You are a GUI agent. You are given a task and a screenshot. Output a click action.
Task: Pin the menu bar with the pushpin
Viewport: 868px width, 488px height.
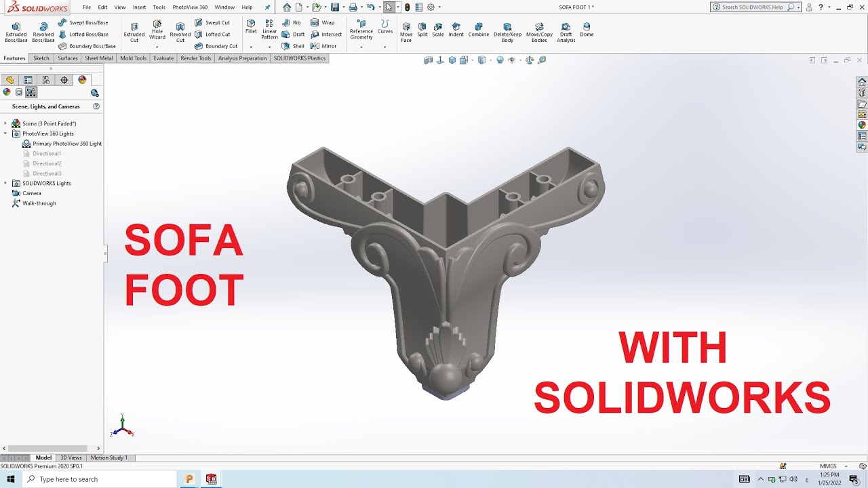point(267,7)
